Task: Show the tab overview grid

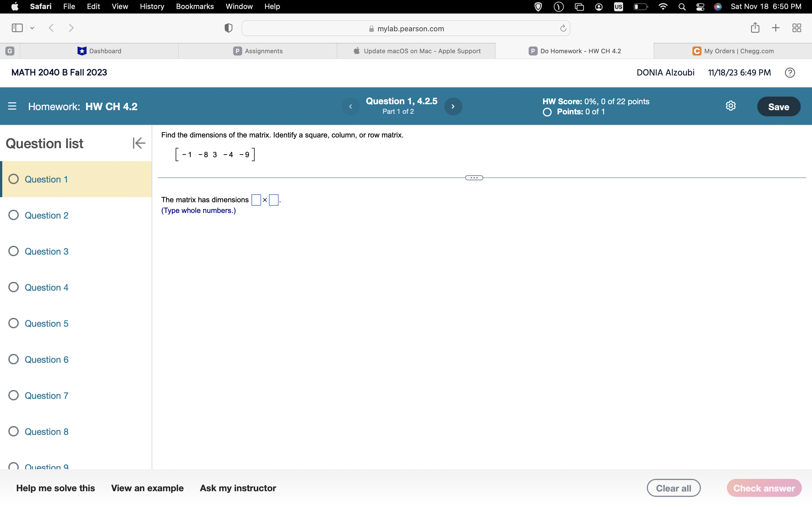Action: coord(796,28)
